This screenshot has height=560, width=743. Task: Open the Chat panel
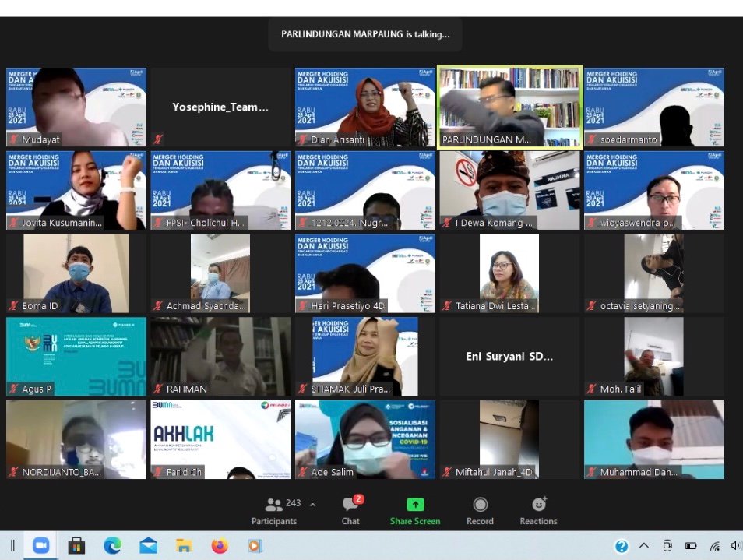click(350, 510)
